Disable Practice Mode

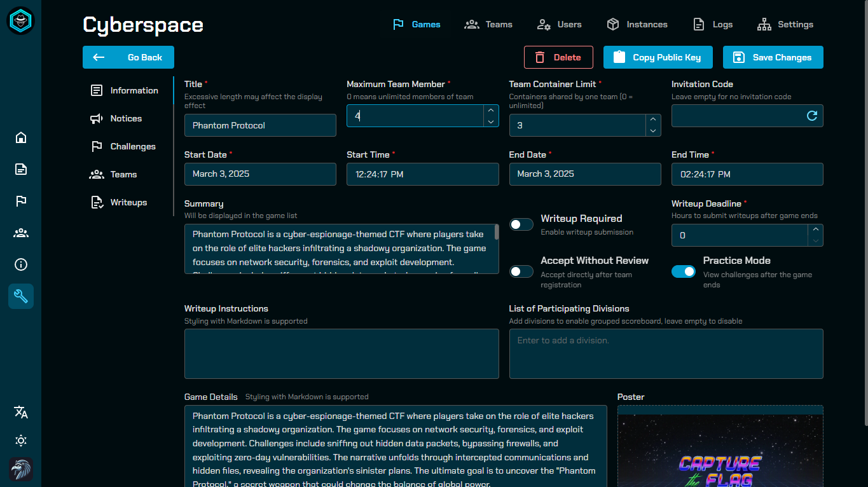(684, 271)
